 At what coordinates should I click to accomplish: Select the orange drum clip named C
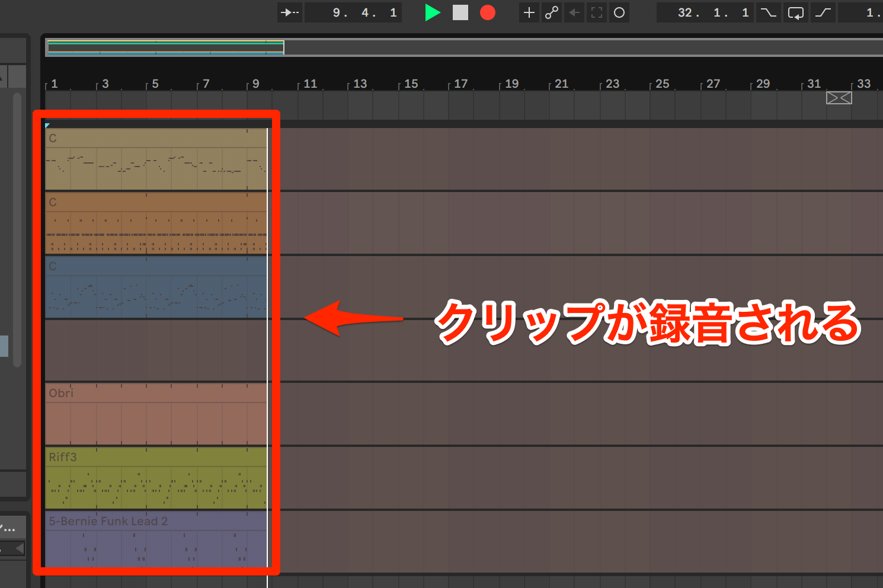coord(156,223)
